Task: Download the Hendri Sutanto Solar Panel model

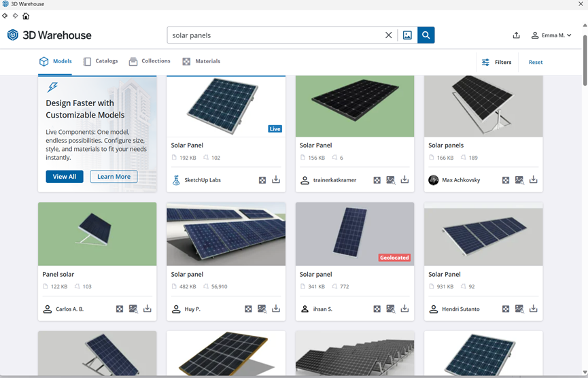Action: pyautogui.click(x=534, y=309)
